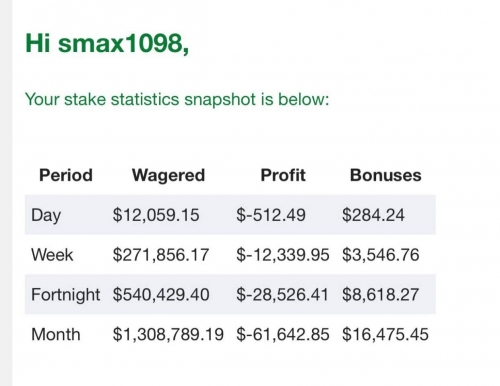Select the Week row label
Image resolution: width=500 pixels, height=386 pixels.
(x=52, y=255)
